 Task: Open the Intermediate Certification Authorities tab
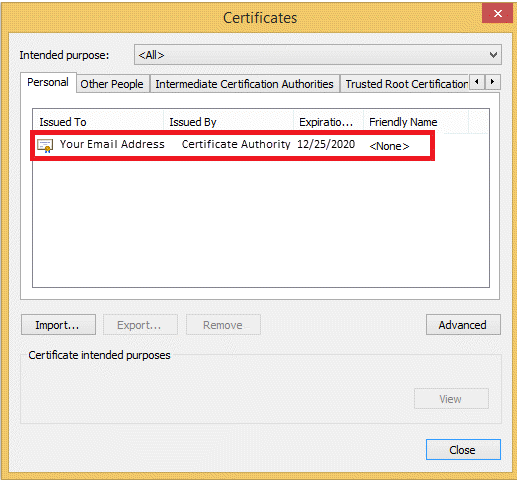(x=244, y=84)
